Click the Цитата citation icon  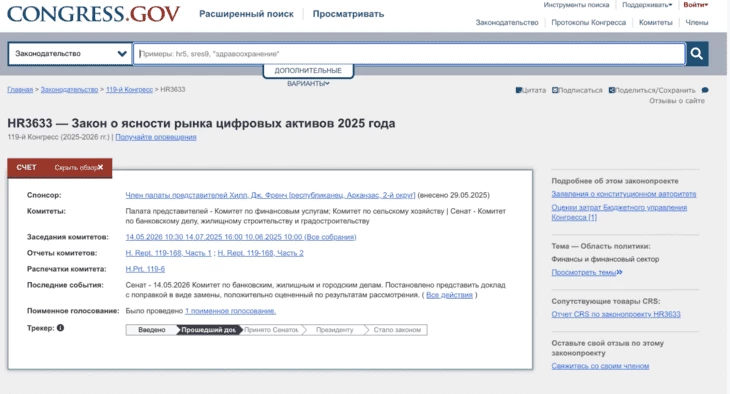click(x=519, y=90)
